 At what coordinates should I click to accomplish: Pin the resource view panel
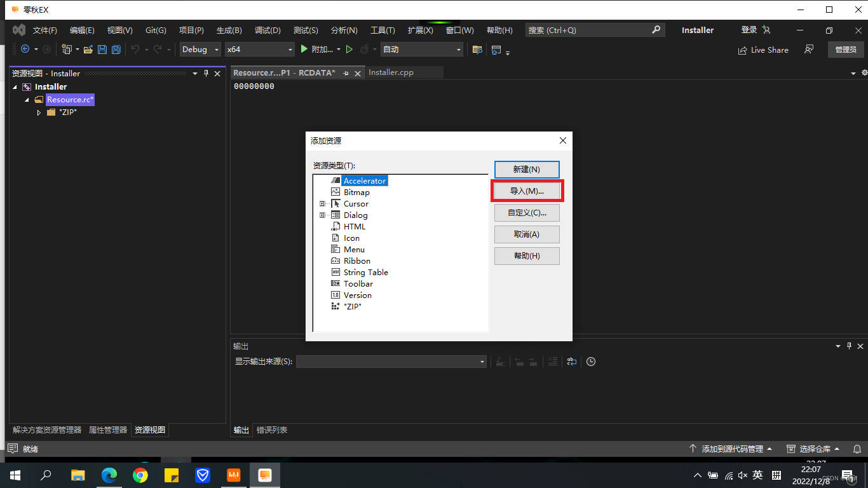tap(206, 74)
